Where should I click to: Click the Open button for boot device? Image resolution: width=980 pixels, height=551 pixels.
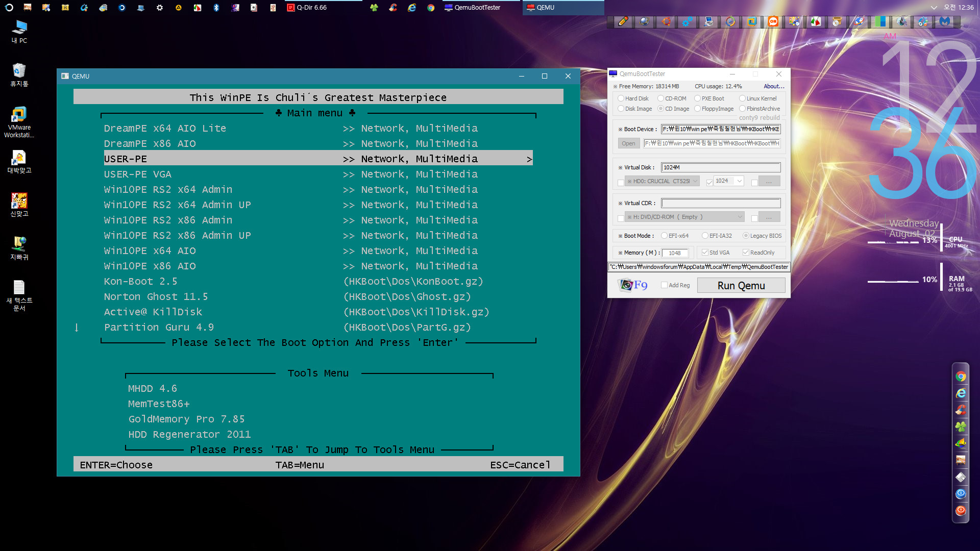click(x=628, y=143)
